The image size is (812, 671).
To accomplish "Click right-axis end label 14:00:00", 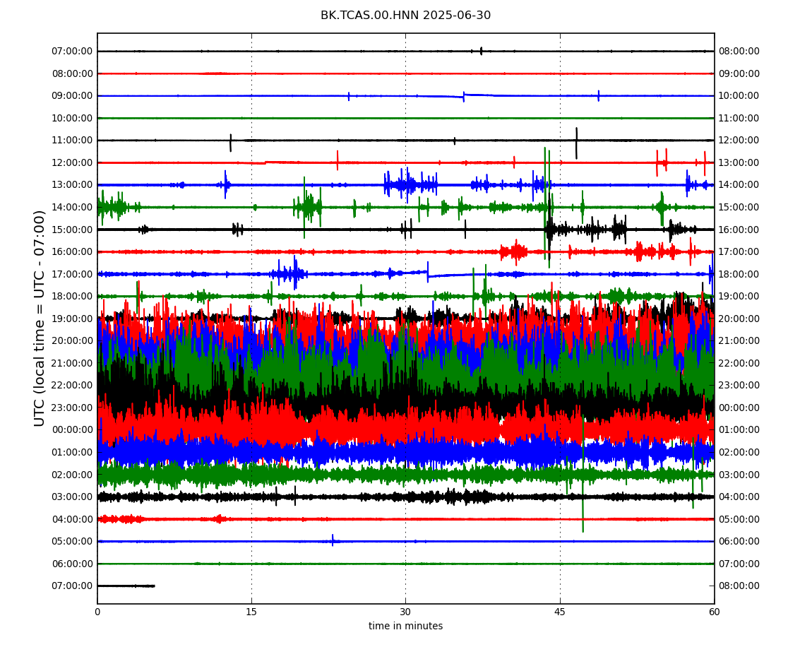I will [x=739, y=185].
